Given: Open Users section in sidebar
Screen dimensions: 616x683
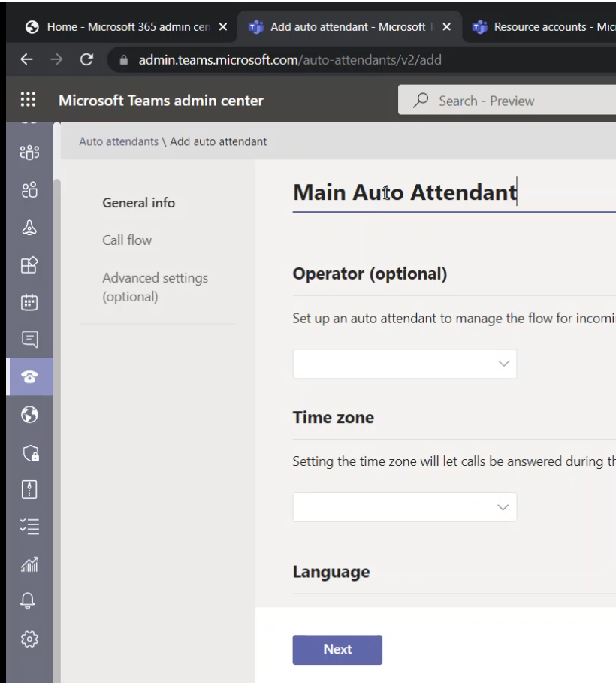Looking at the screenshot, I should [29, 190].
